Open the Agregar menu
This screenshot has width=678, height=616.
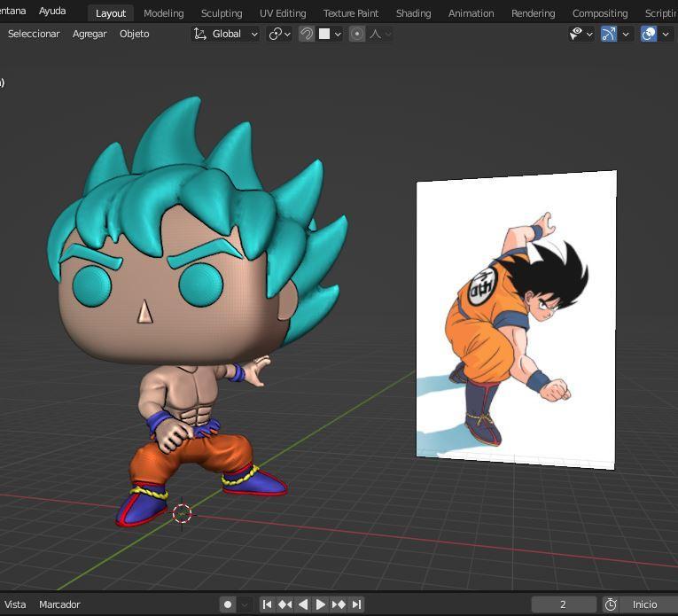[x=90, y=34]
